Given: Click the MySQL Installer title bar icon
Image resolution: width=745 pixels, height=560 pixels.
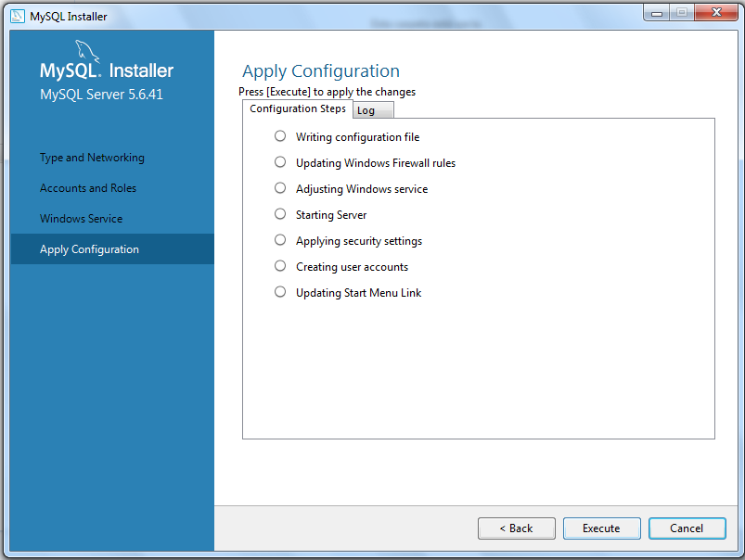Looking at the screenshot, I should [18, 16].
